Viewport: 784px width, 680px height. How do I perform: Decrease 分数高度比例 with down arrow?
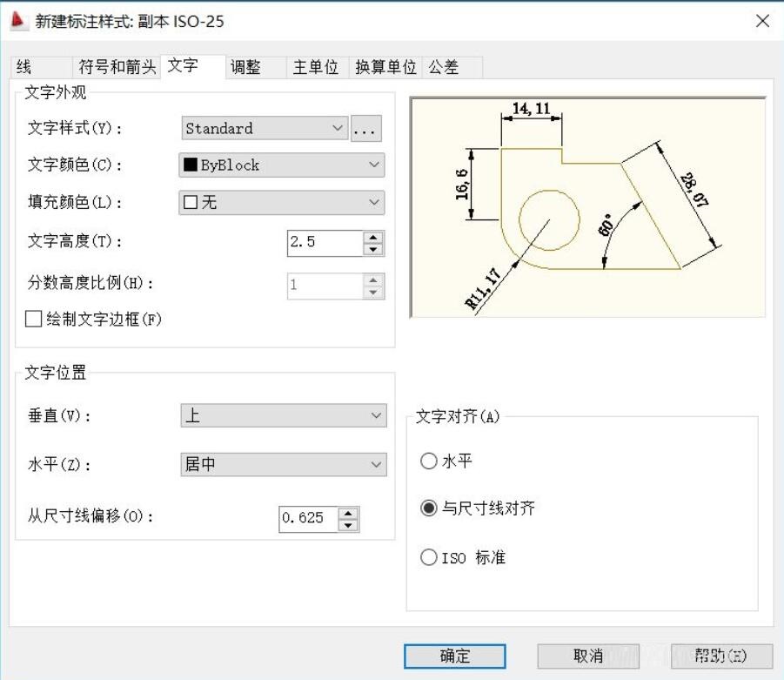point(373,293)
